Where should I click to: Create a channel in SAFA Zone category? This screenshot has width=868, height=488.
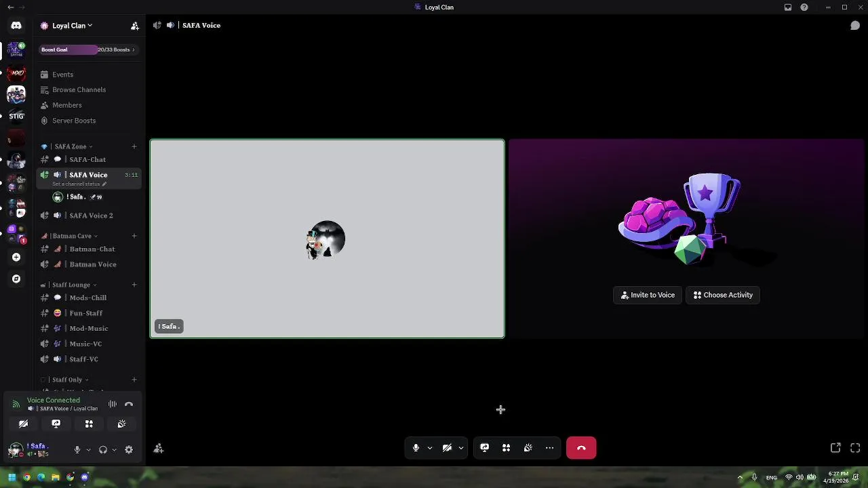[134, 146]
